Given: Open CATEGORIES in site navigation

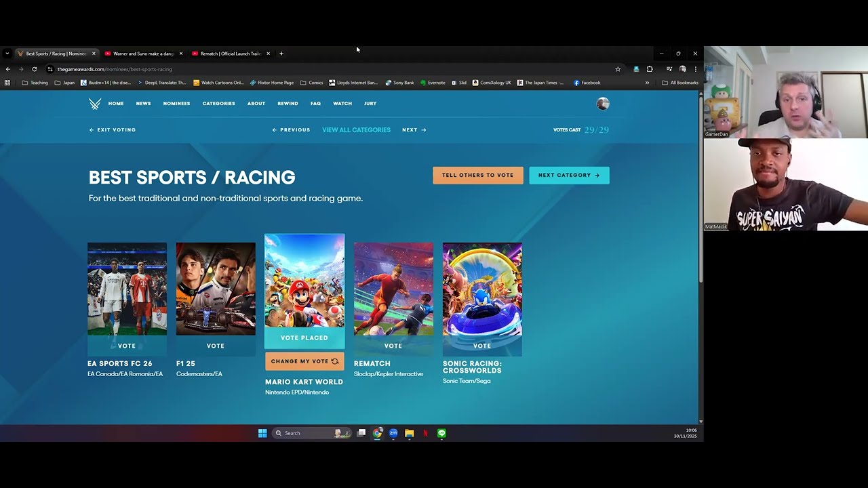Looking at the screenshot, I should coord(218,104).
